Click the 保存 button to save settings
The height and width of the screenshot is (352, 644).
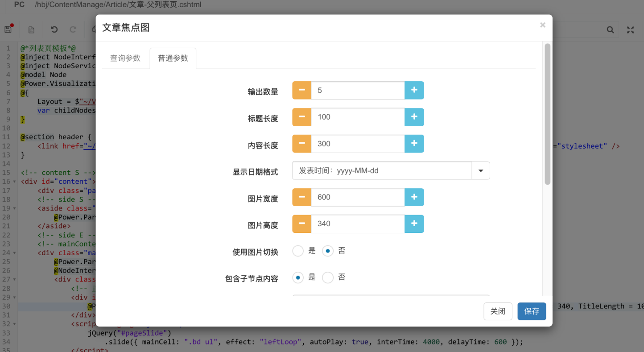[532, 311]
